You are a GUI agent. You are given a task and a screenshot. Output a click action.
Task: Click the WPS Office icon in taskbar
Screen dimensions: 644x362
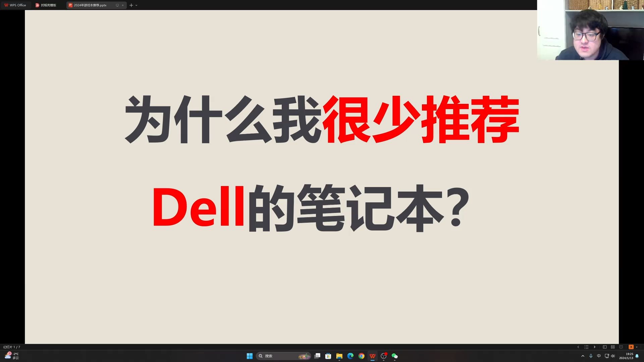pos(372,356)
